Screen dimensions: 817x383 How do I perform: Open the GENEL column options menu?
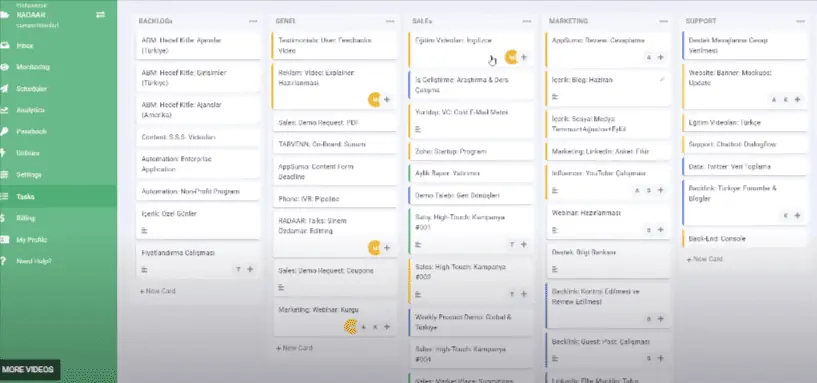[x=390, y=21]
